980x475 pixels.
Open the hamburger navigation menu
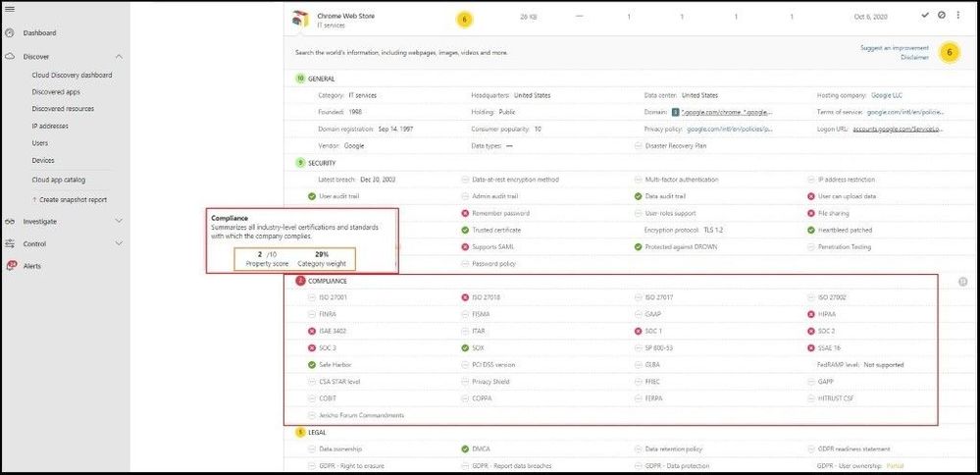[x=10, y=9]
